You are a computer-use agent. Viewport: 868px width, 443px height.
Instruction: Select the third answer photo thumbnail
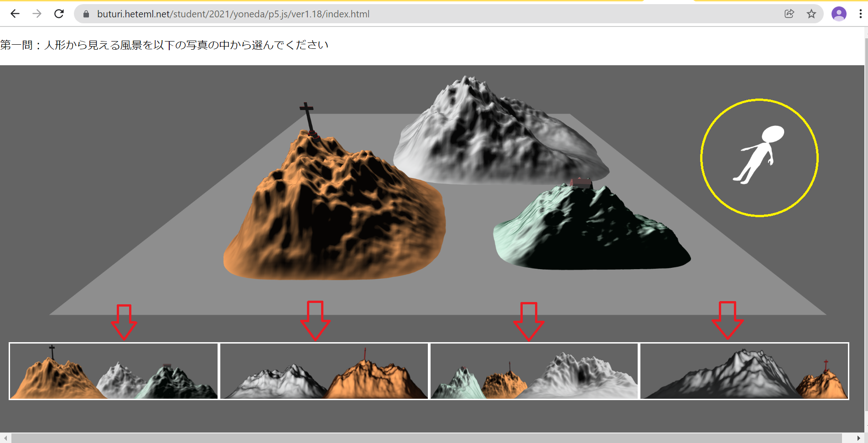[534, 371]
